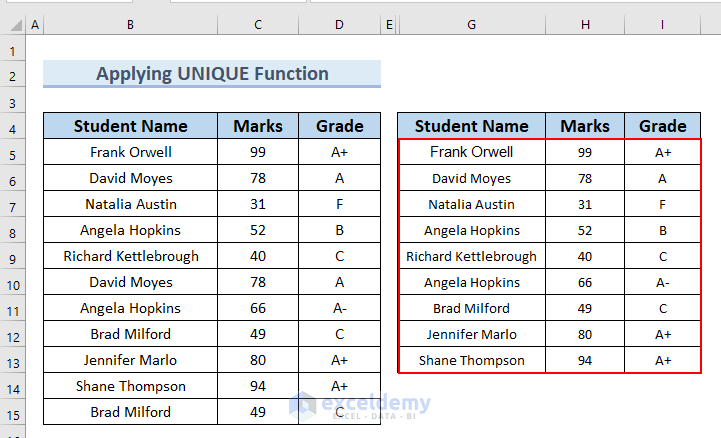
Task: Select row 9 header
Action: (13, 257)
